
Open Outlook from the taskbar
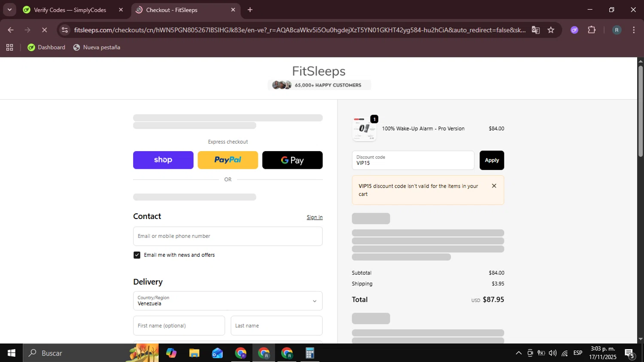tap(217, 353)
